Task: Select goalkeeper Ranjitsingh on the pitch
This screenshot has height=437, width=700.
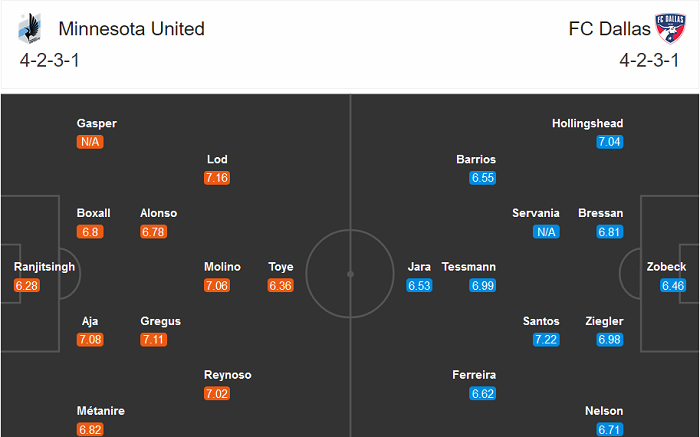Action: click(x=45, y=267)
